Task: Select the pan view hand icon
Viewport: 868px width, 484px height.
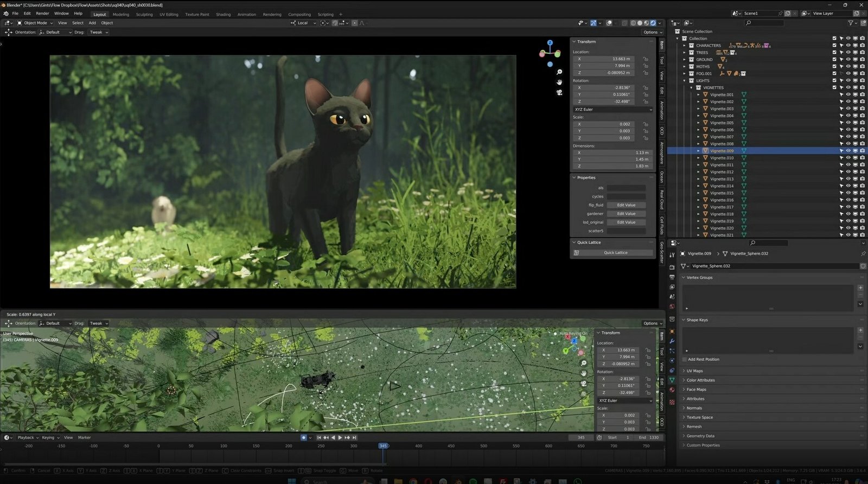Action: (559, 82)
